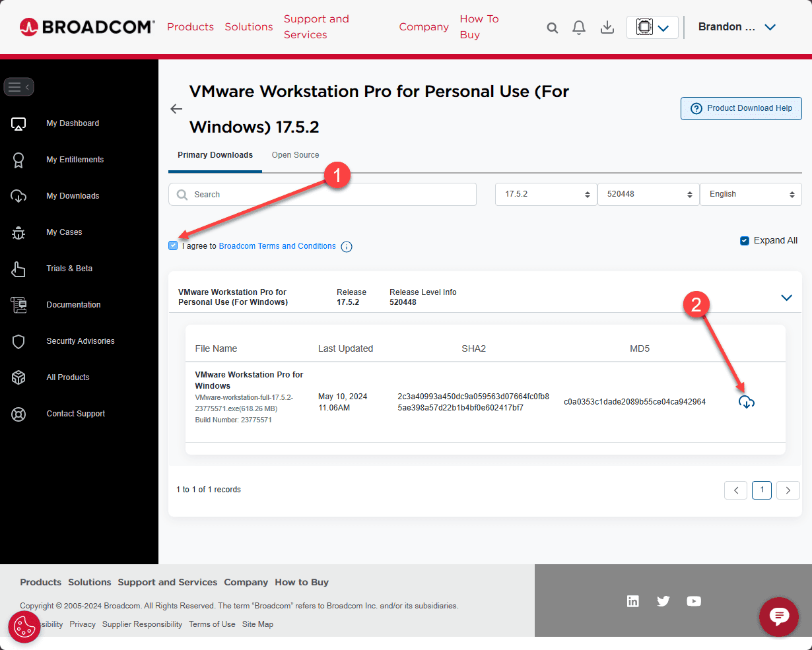Click the info icon beside Terms and Conditions
812x650 pixels.
(x=347, y=247)
